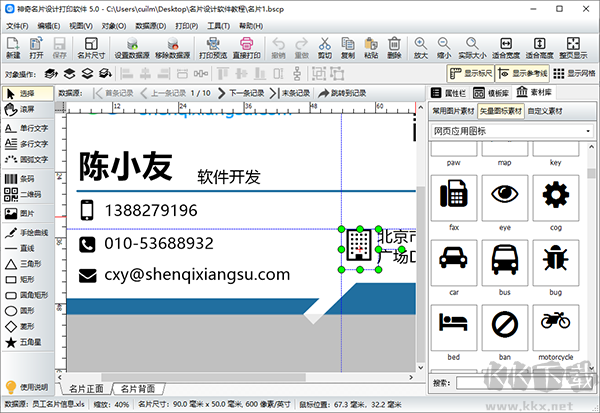Switch to the 名片背面 card back tab
This screenshot has height=413, width=600.
click(138, 389)
